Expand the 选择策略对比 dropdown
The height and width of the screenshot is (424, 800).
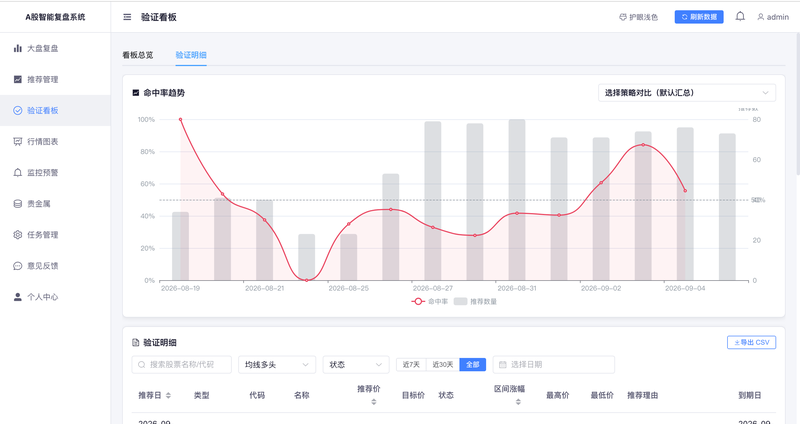[x=687, y=93]
